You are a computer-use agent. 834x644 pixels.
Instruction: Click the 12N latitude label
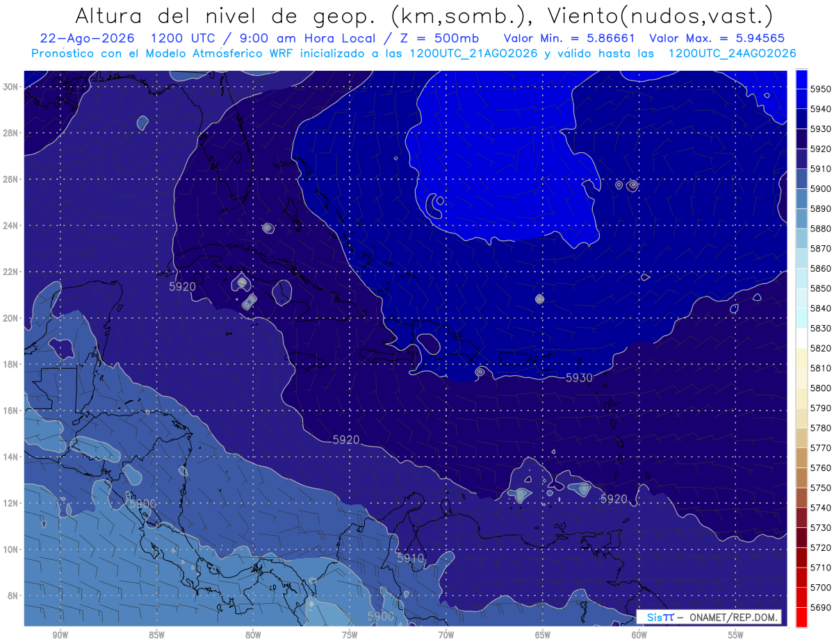[10, 503]
